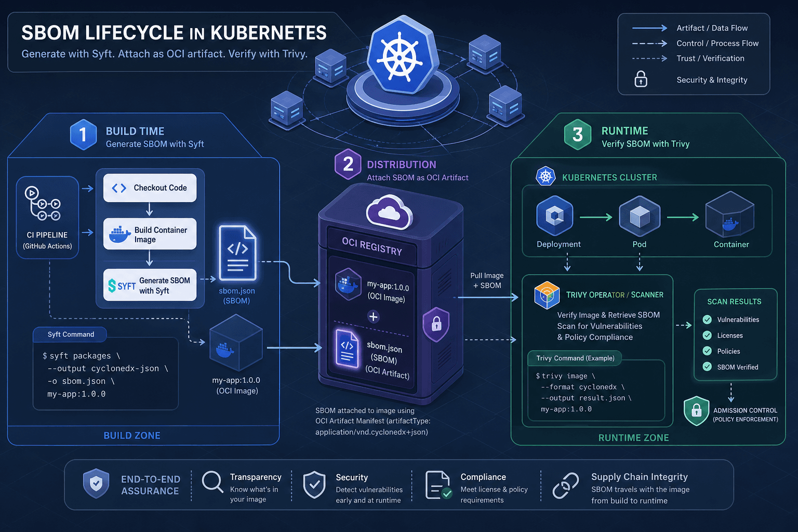The image size is (798, 532).
Task: Click the small Kubernetes Cluster helm icon
Action: click(546, 177)
